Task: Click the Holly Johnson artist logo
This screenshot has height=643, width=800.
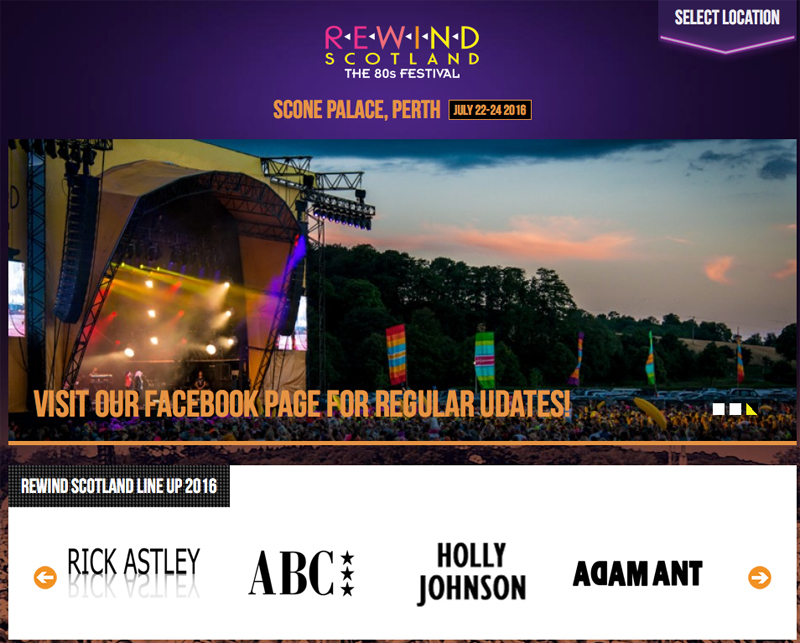Action: click(471, 574)
